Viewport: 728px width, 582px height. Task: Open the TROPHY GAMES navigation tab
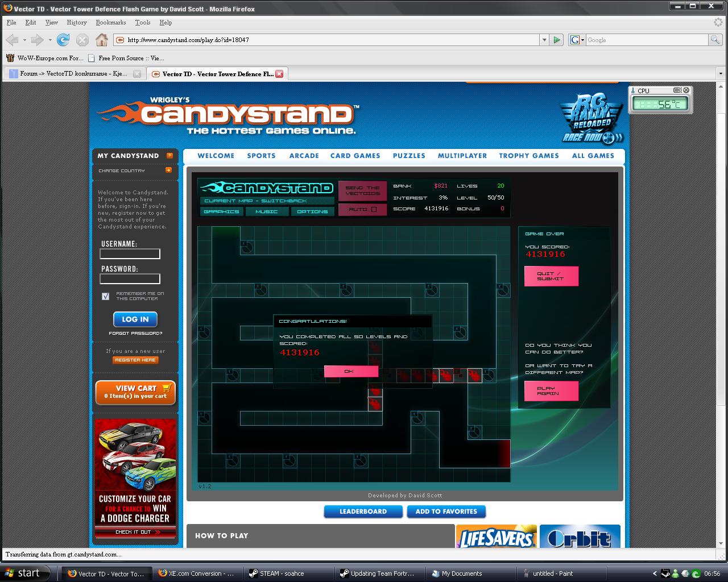click(x=529, y=156)
